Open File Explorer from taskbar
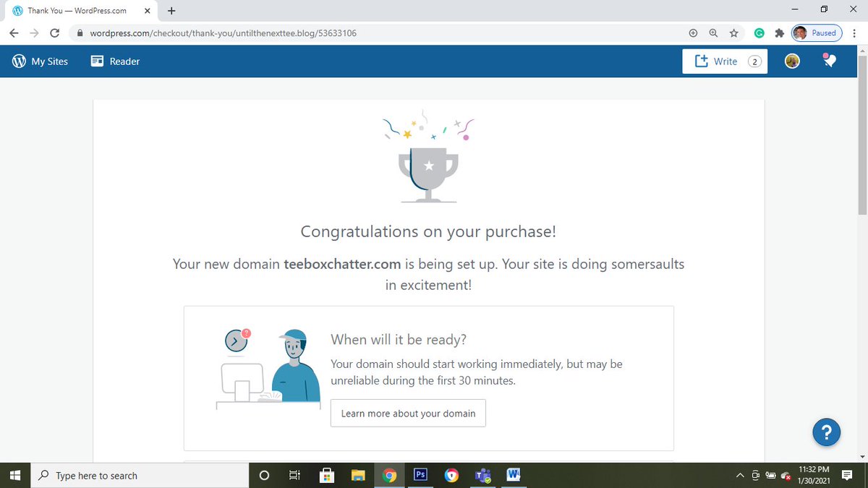 point(358,475)
